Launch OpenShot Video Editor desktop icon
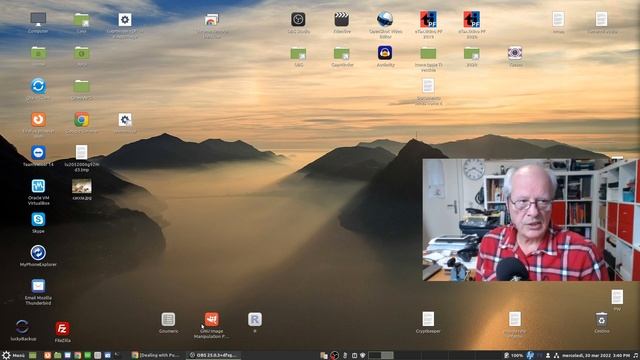Screen dimensions: 640x360 point(385,20)
